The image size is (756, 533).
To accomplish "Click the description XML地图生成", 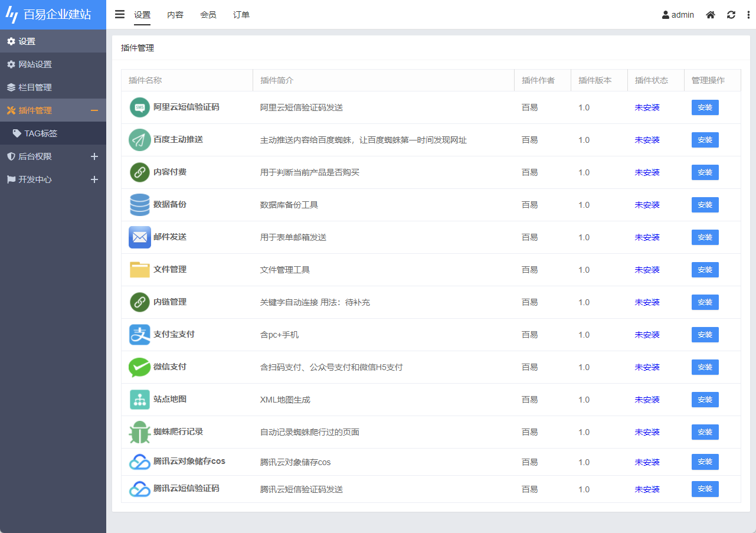I will 285,400.
